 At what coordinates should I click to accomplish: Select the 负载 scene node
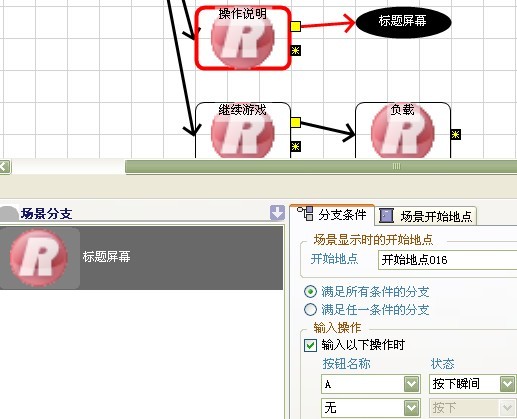[403, 130]
